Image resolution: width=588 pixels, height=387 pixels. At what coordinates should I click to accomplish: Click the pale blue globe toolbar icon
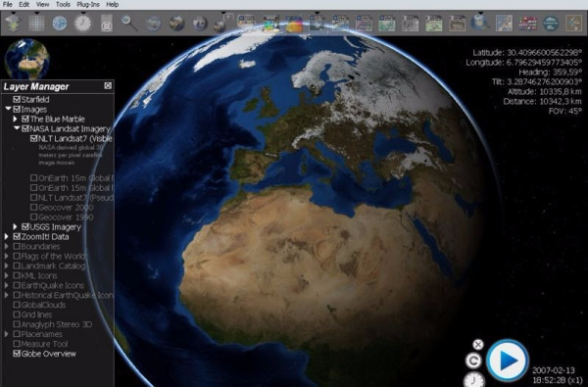(x=60, y=23)
